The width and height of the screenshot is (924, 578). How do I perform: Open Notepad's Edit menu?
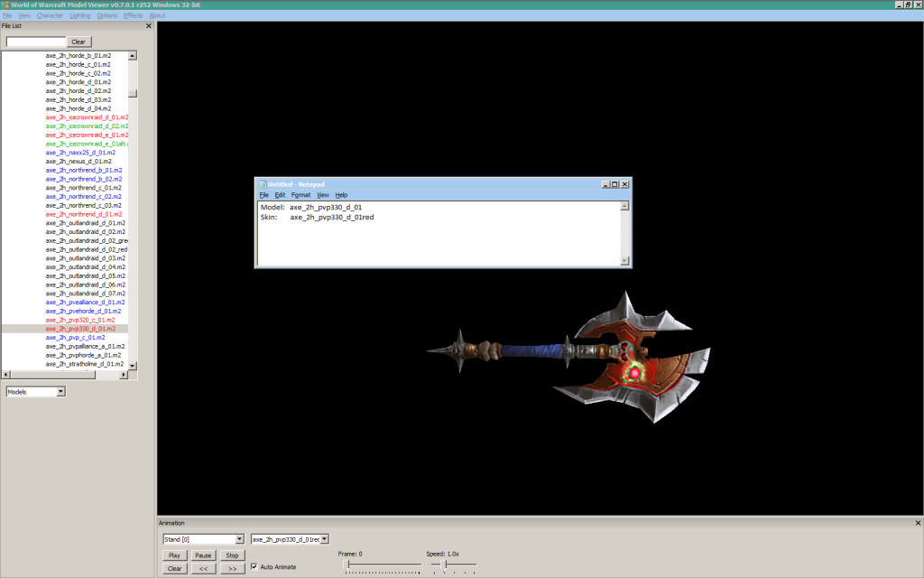[x=280, y=195]
